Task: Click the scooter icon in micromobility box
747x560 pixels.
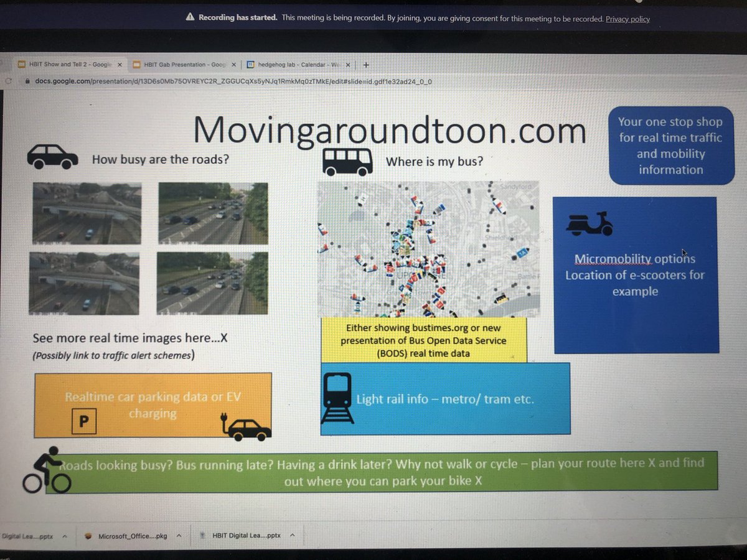Action: pyautogui.click(x=589, y=223)
